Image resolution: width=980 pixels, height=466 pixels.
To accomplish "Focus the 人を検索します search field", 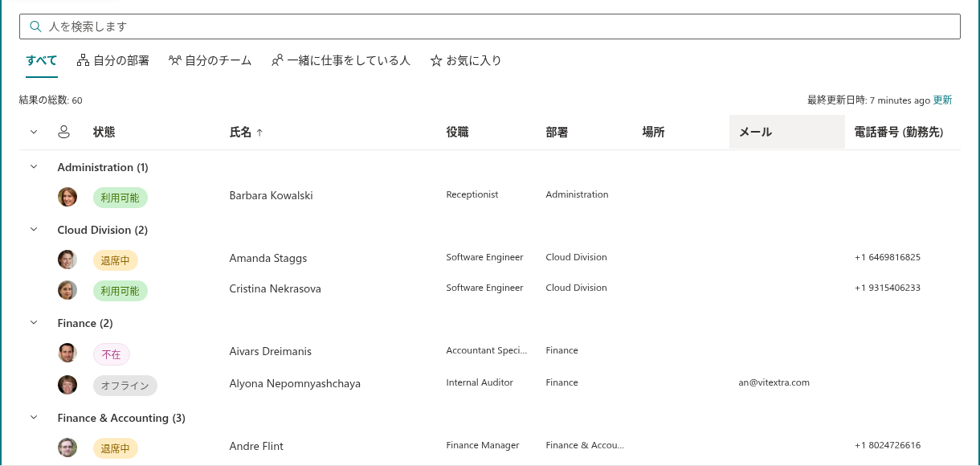I will [490, 27].
